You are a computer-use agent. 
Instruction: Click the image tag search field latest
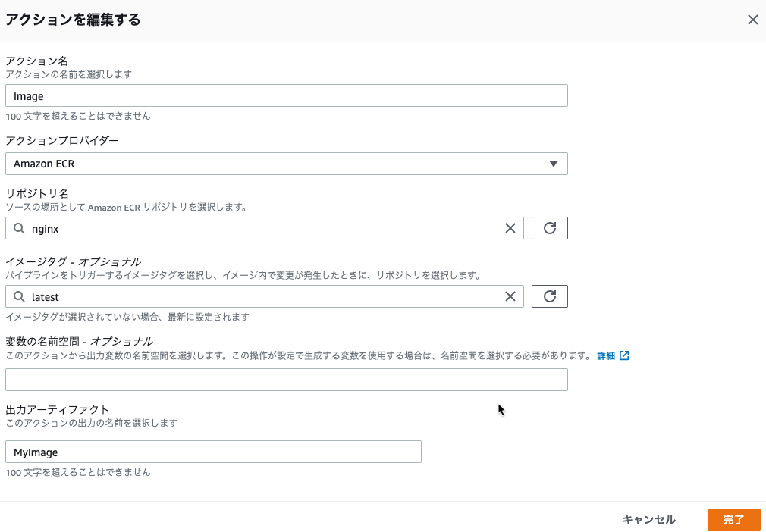(264, 297)
